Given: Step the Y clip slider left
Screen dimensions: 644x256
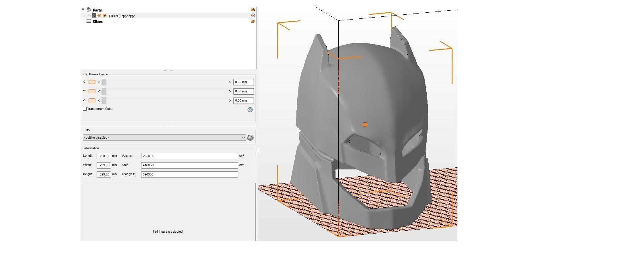Looking at the screenshot, I should (99, 91).
